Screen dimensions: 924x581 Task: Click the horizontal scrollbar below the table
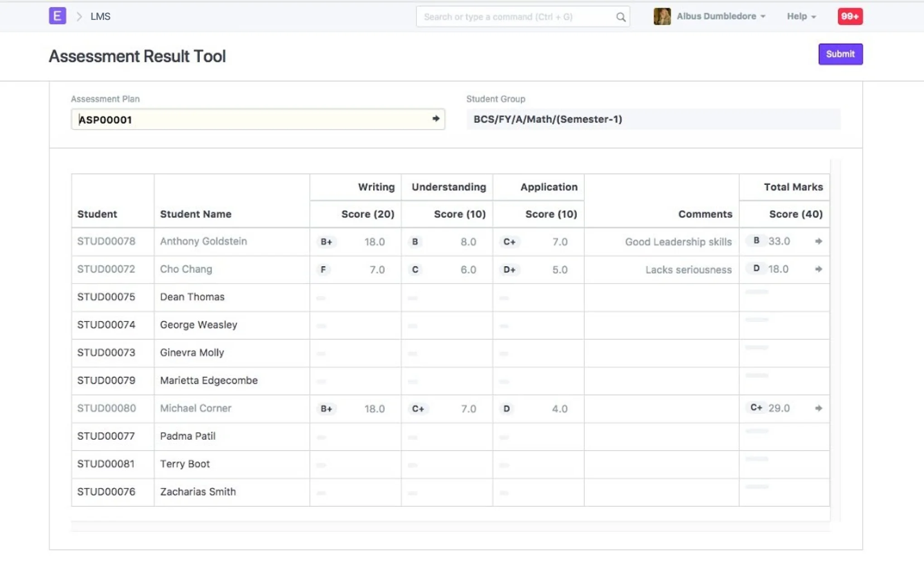pyautogui.click(x=450, y=526)
